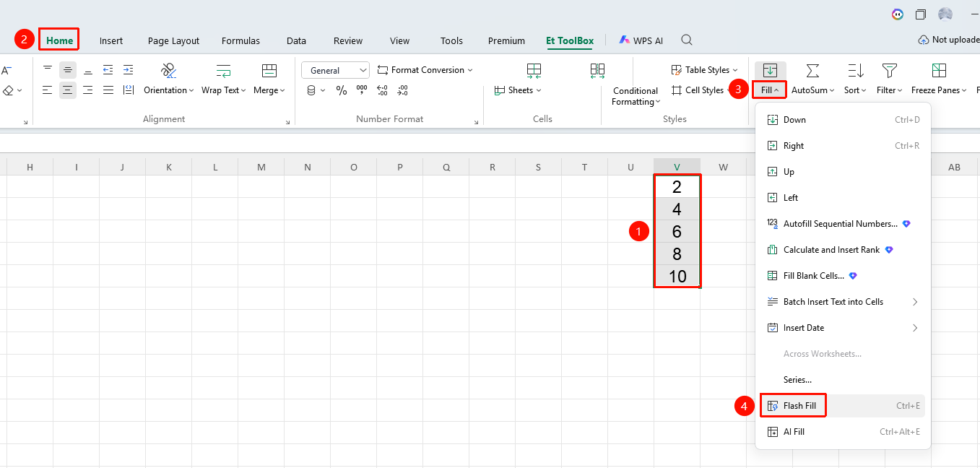Go to the Data tab
The height and width of the screenshot is (468, 980).
tap(296, 41)
